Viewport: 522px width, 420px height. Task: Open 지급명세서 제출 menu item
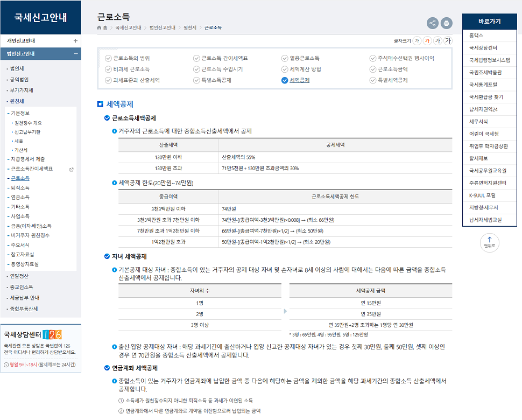(27, 159)
